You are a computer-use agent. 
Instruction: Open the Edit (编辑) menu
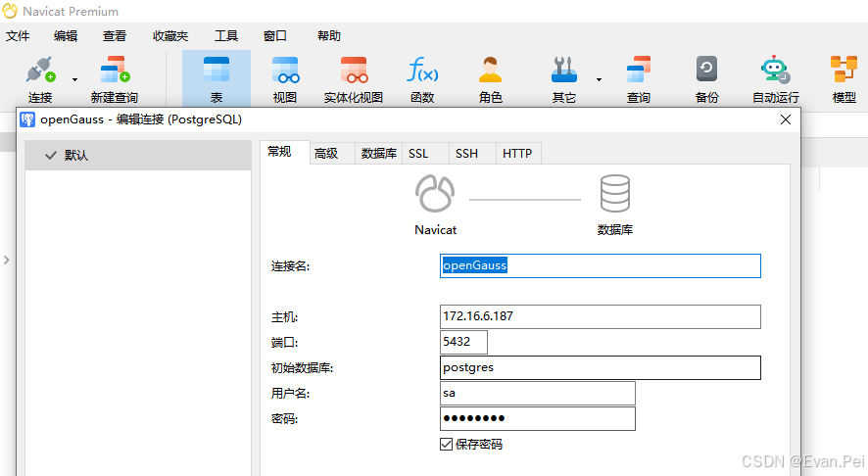(x=66, y=36)
